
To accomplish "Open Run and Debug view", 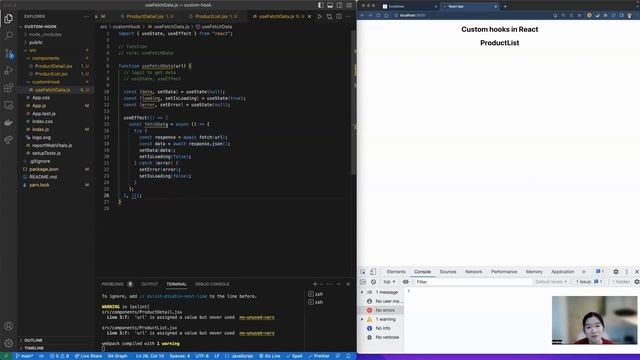I will pyautogui.click(x=8, y=70).
